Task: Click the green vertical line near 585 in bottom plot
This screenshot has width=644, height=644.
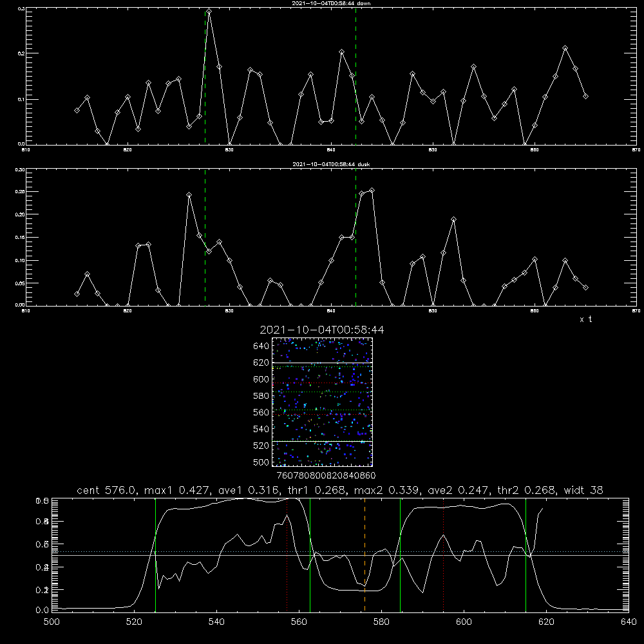Action: tap(400, 554)
